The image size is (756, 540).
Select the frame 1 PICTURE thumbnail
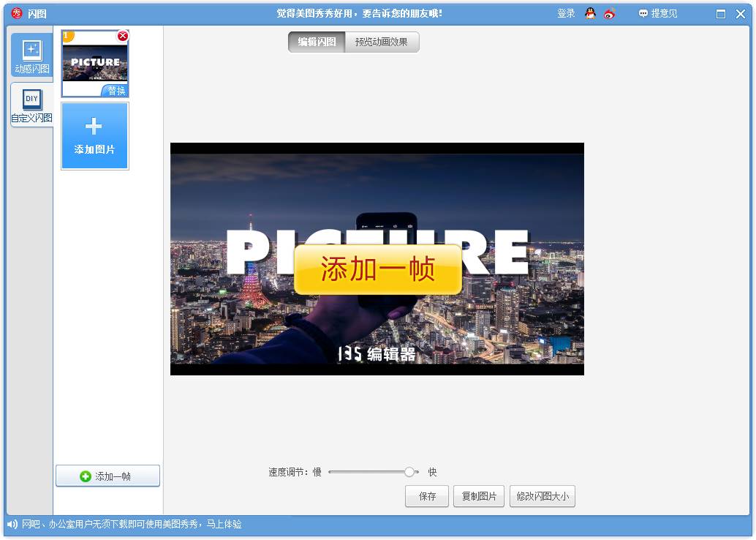tap(94, 62)
